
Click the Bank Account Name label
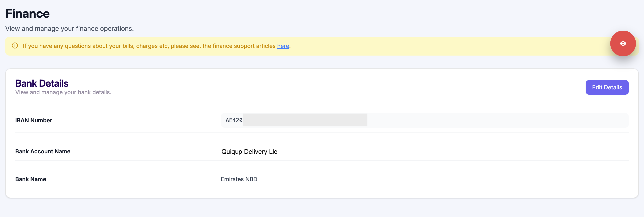click(43, 151)
